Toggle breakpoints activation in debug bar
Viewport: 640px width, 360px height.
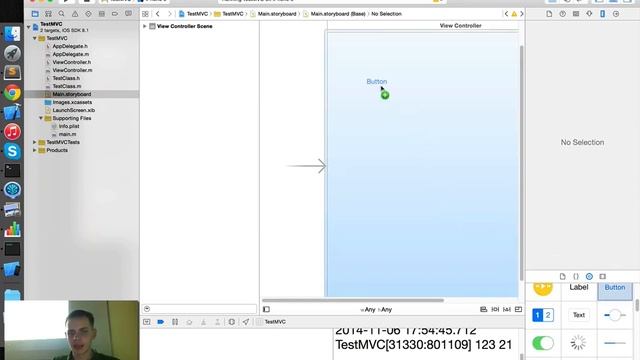(160, 322)
